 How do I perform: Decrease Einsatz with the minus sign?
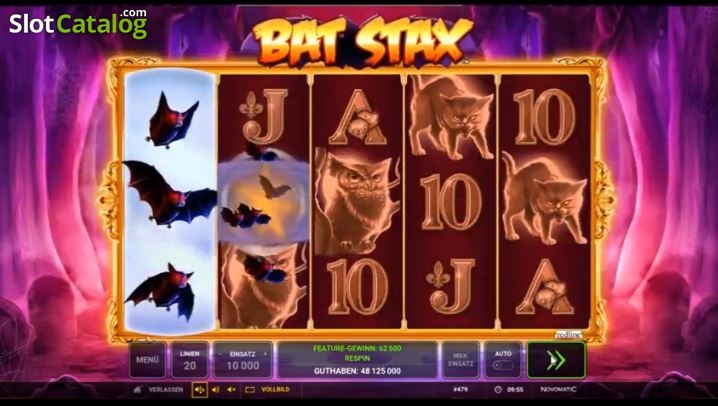click(x=220, y=354)
